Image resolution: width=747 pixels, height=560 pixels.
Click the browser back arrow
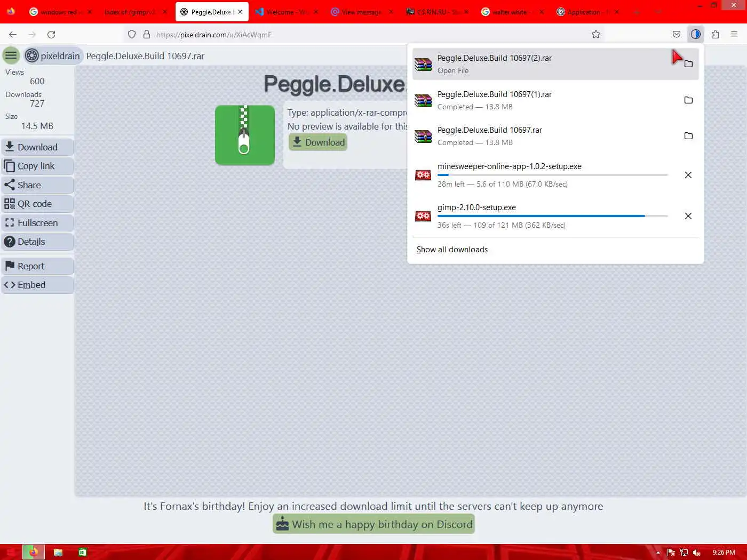click(13, 34)
